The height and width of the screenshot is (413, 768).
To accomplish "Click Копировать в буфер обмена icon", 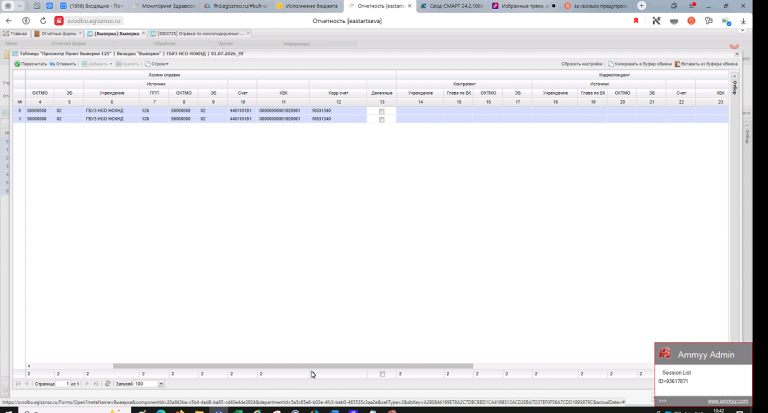I will (611, 64).
